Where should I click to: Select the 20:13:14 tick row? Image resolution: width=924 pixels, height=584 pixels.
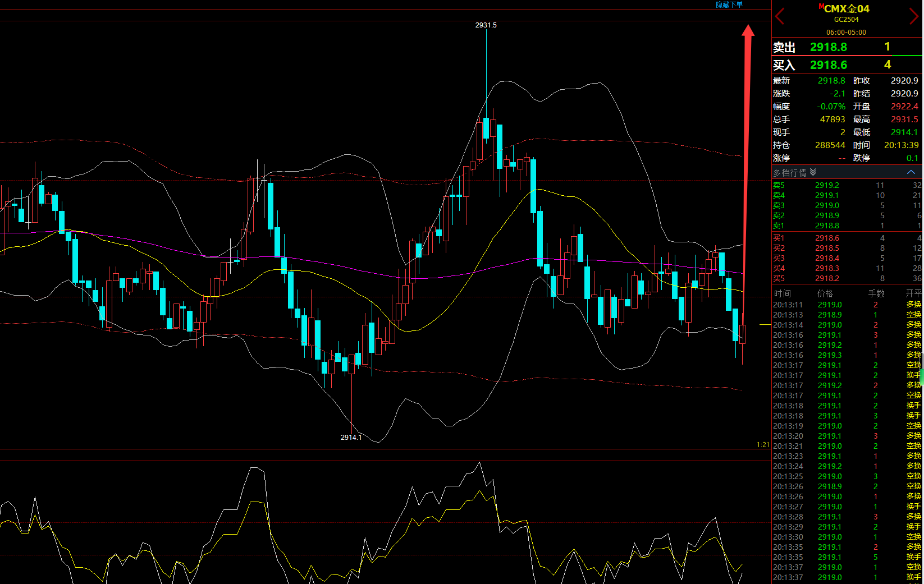click(x=847, y=325)
